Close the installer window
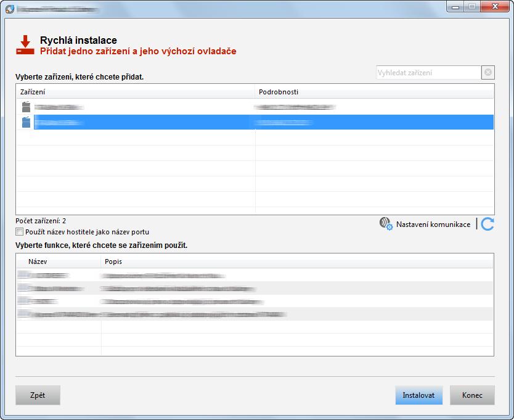The image size is (514, 420). [495, 6]
